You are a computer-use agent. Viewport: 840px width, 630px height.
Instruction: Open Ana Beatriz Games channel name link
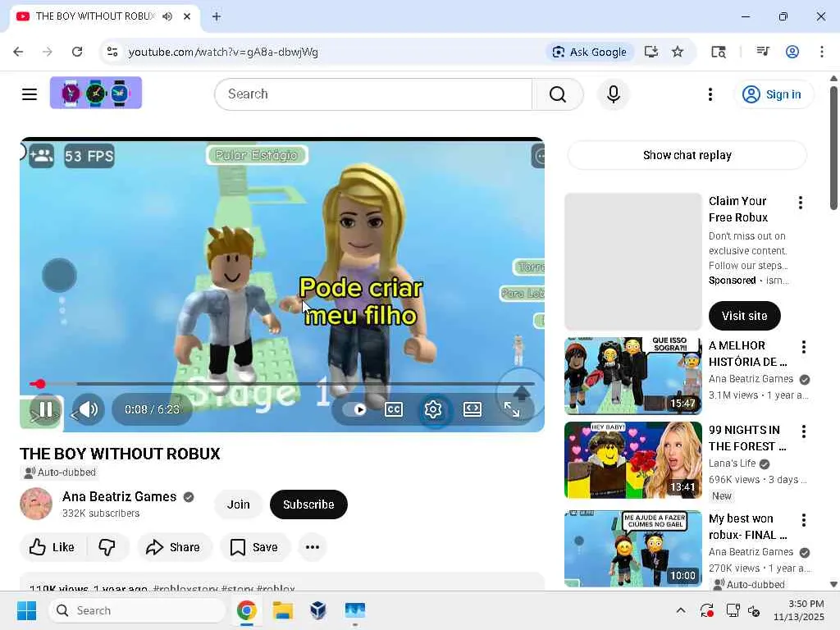click(x=119, y=496)
